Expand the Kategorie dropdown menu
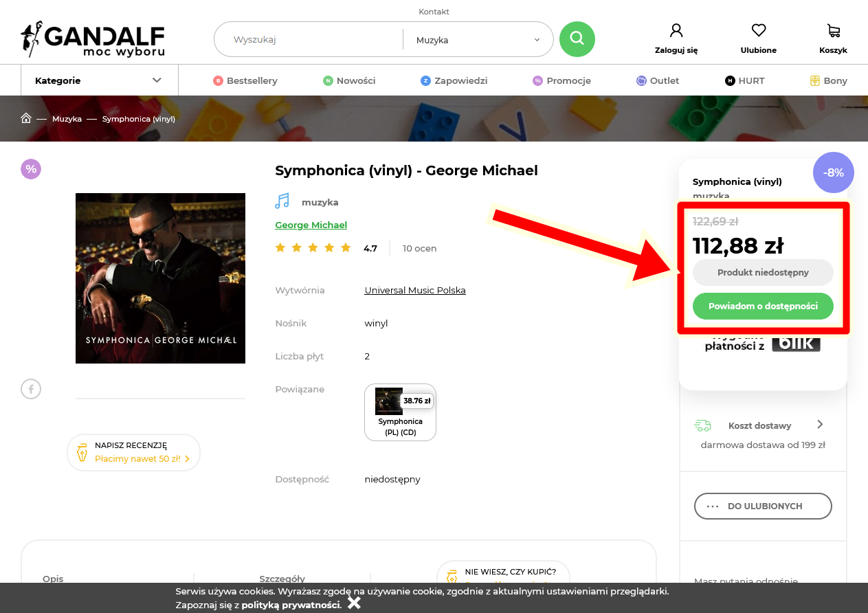 [99, 80]
